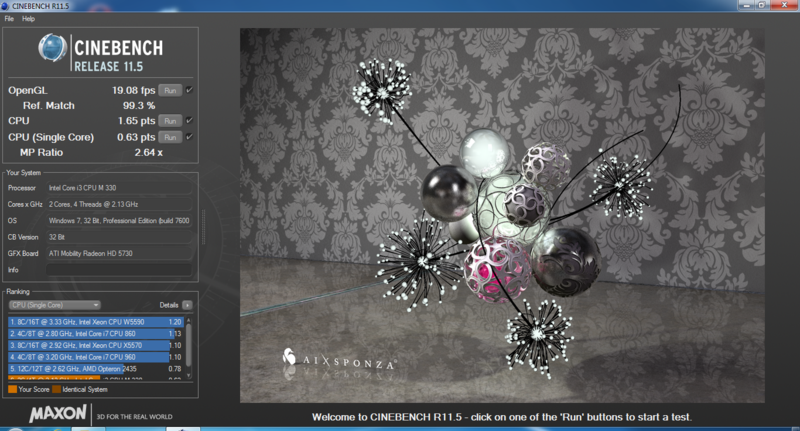Click the rendered AixSponza scene preview
800x431 pixels.
click(502, 215)
